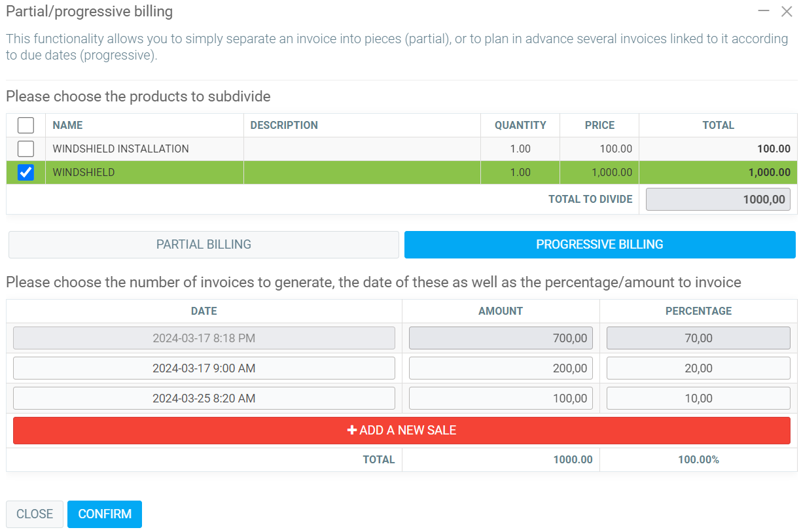Open the 2024-03-17 9:00 AM date field
801x532 pixels.
pyautogui.click(x=204, y=368)
